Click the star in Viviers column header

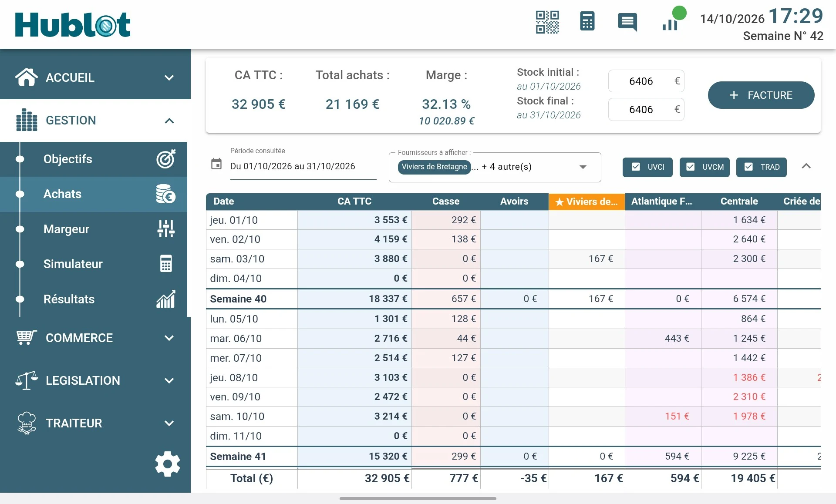pyautogui.click(x=560, y=202)
